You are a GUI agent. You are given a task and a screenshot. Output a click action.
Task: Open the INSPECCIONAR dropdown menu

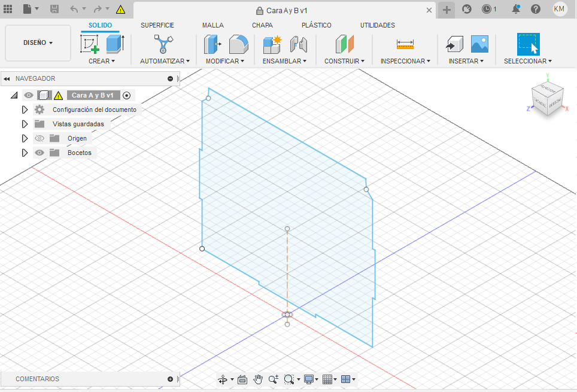coord(405,61)
